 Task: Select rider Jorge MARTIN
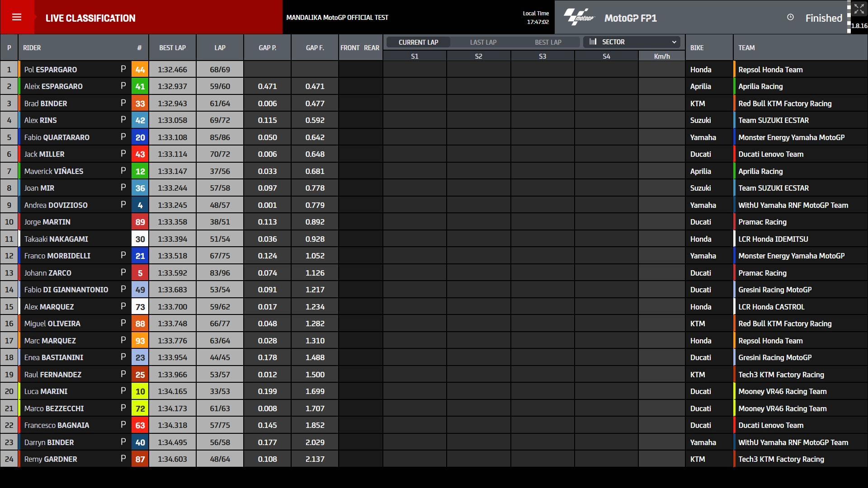pos(47,222)
